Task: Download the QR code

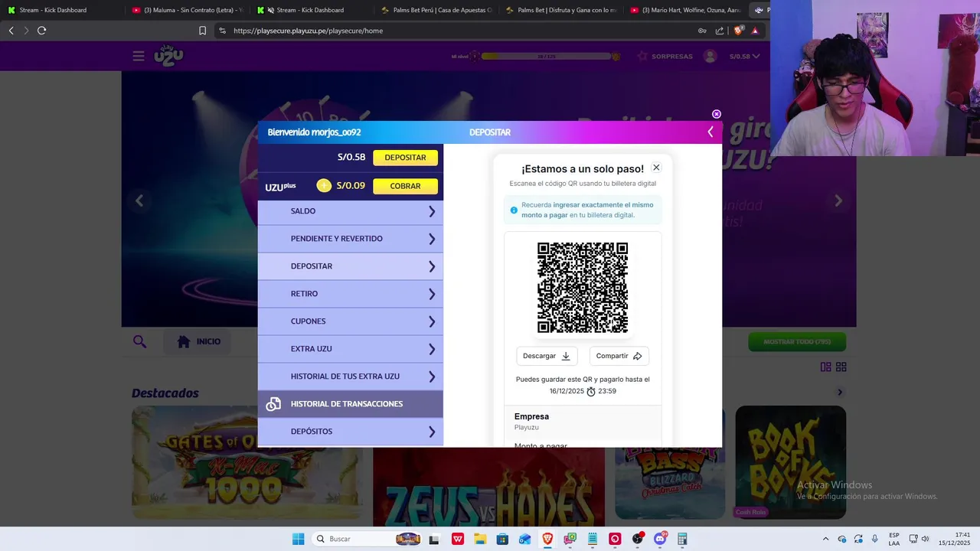Action: tap(547, 356)
